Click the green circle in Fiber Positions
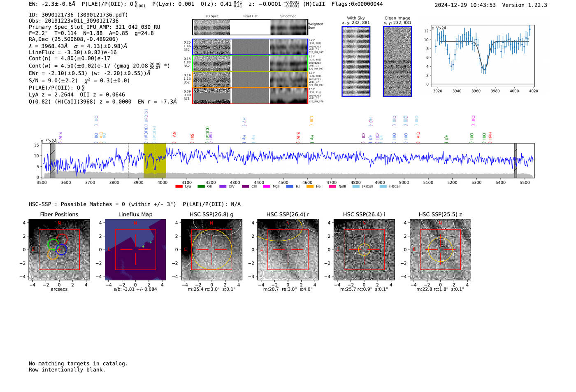Image resolution: width=576 pixels, height=392 pixels. pyautogui.click(x=53, y=244)
